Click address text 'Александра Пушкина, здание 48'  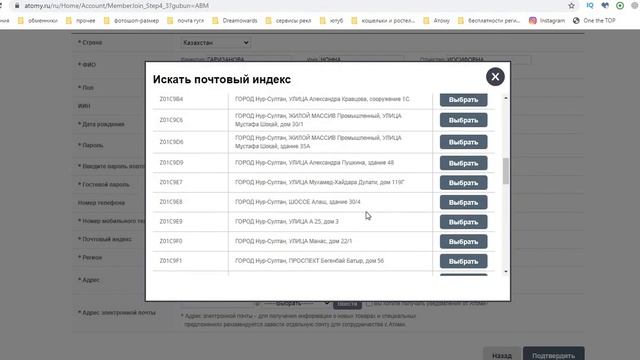pos(351,162)
